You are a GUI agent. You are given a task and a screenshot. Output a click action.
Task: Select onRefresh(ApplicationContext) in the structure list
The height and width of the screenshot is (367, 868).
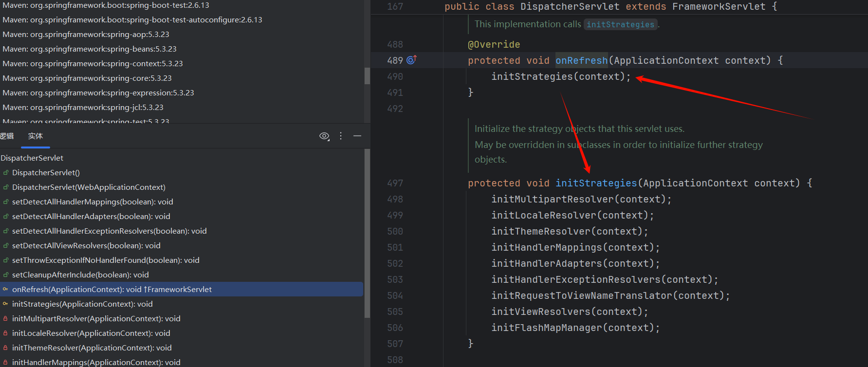111,290
